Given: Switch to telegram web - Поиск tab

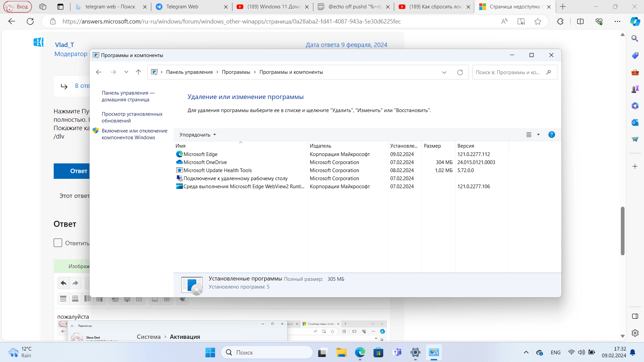Looking at the screenshot, I should pyautogui.click(x=110, y=7).
